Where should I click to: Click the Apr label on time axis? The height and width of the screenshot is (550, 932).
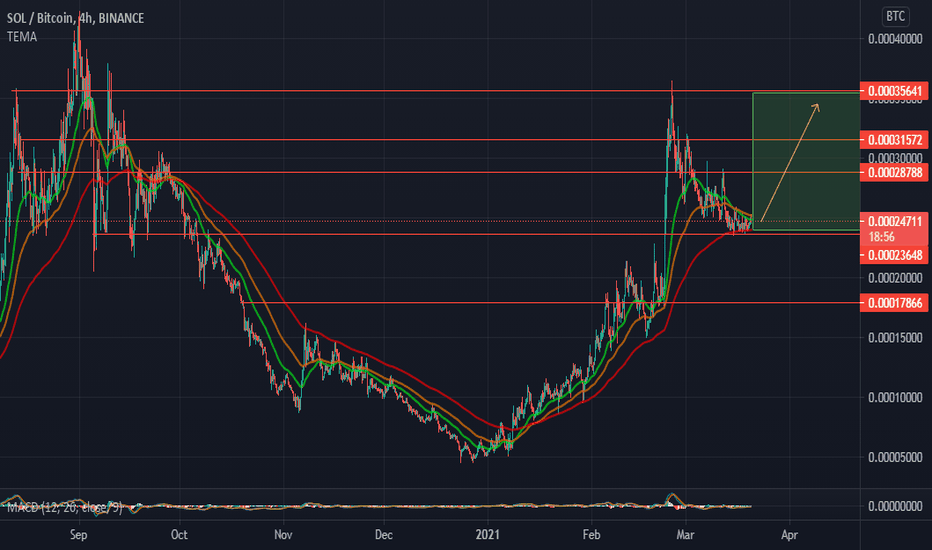pyautogui.click(x=789, y=535)
